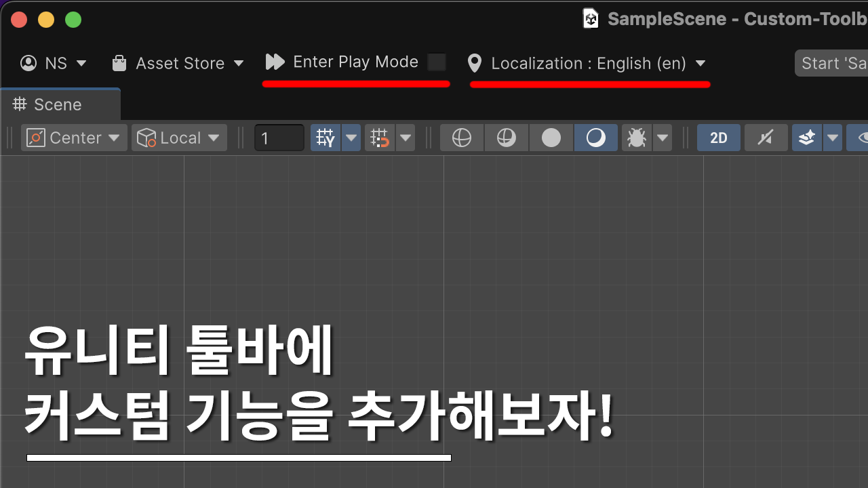868x488 pixels.
Task: Toggle 2D view mode
Action: 719,138
